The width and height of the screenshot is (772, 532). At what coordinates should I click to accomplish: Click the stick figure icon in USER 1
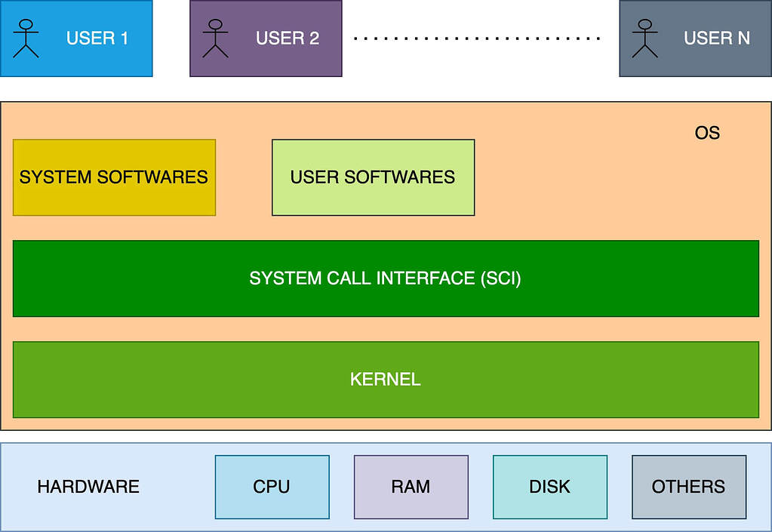pos(27,38)
